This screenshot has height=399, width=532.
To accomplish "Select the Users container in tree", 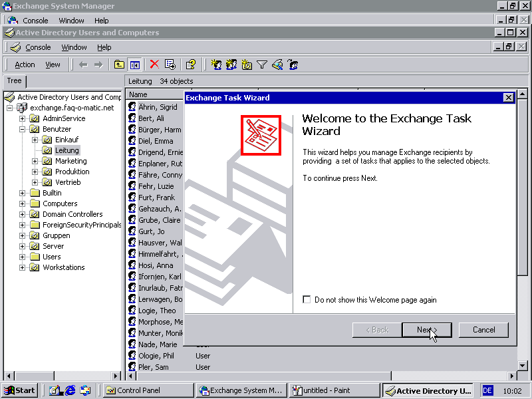I will click(x=52, y=257).
